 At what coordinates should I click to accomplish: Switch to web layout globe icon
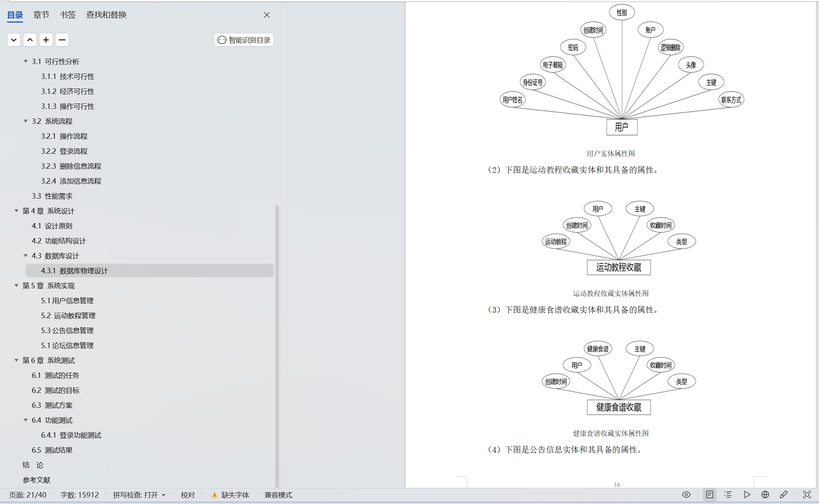(x=765, y=494)
